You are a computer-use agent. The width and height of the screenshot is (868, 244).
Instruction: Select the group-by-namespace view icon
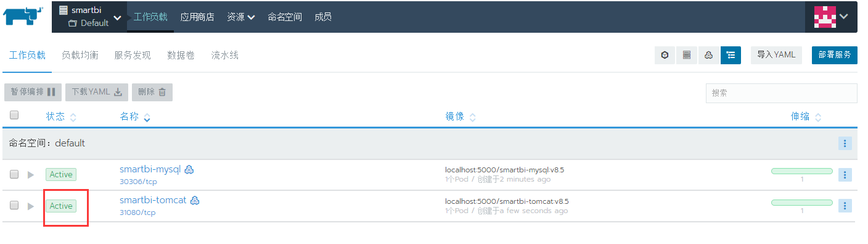pos(731,55)
